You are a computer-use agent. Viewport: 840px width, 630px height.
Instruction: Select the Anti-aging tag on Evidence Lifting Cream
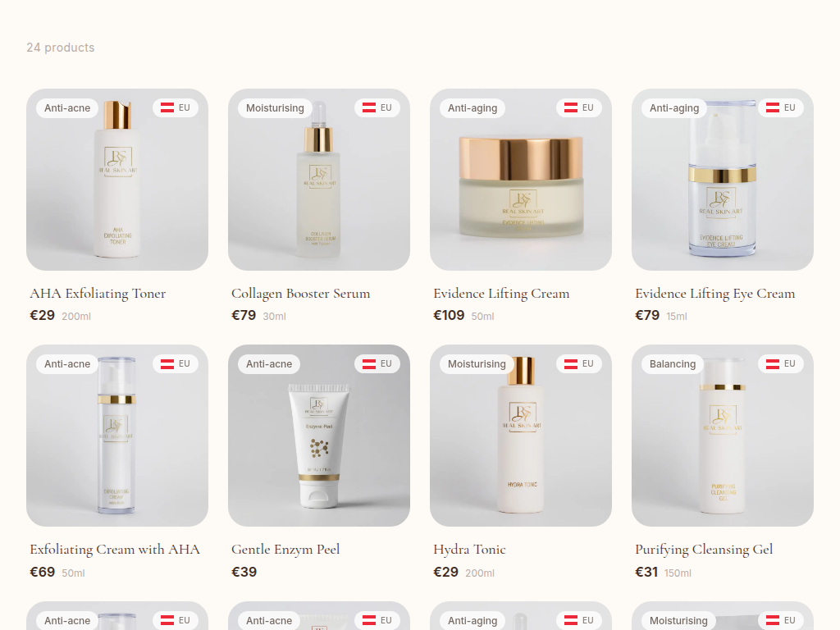pyautogui.click(x=472, y=108)
